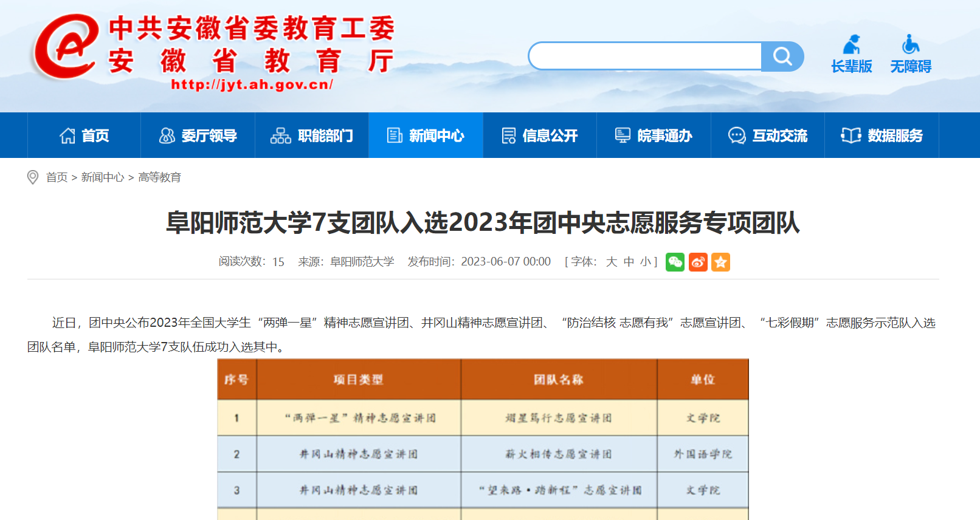Go to 信息公开 section
This screenshot has width=980, height=520.
540,135
